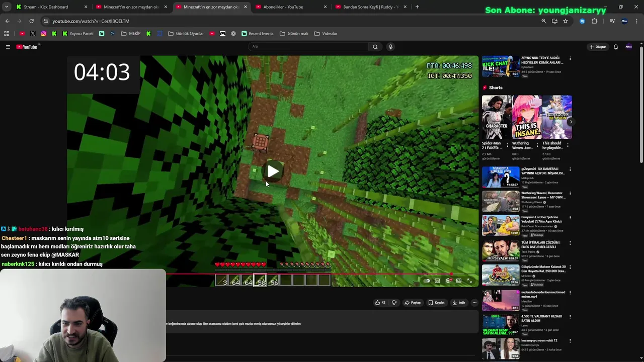Reload the current page

coord(31,21)
